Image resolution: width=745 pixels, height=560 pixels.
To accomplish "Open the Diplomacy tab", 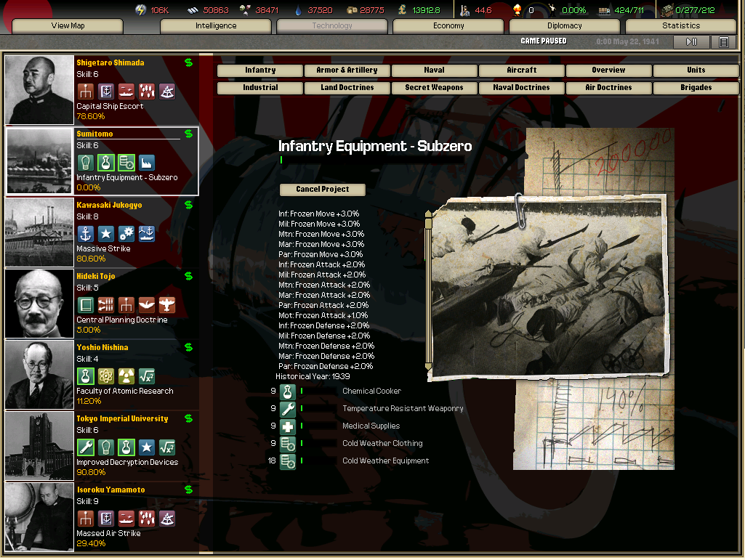I will tap(565, 26).
